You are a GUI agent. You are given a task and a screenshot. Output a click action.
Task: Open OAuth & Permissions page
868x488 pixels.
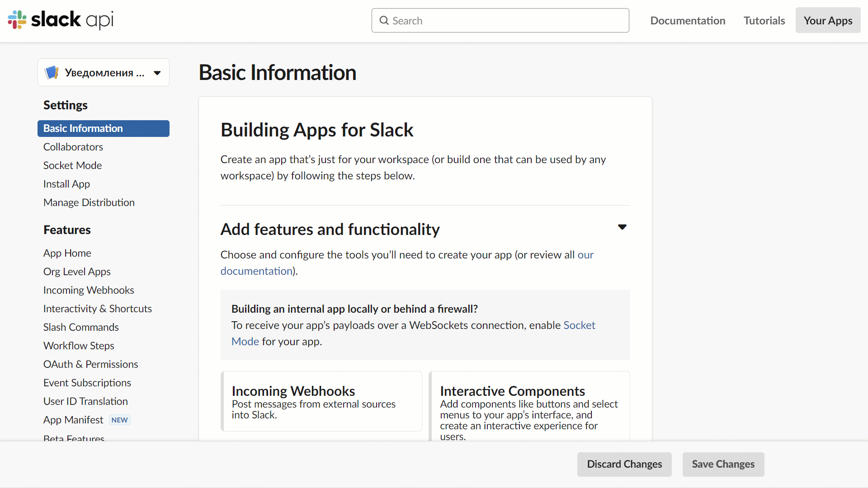click(91, 364)
